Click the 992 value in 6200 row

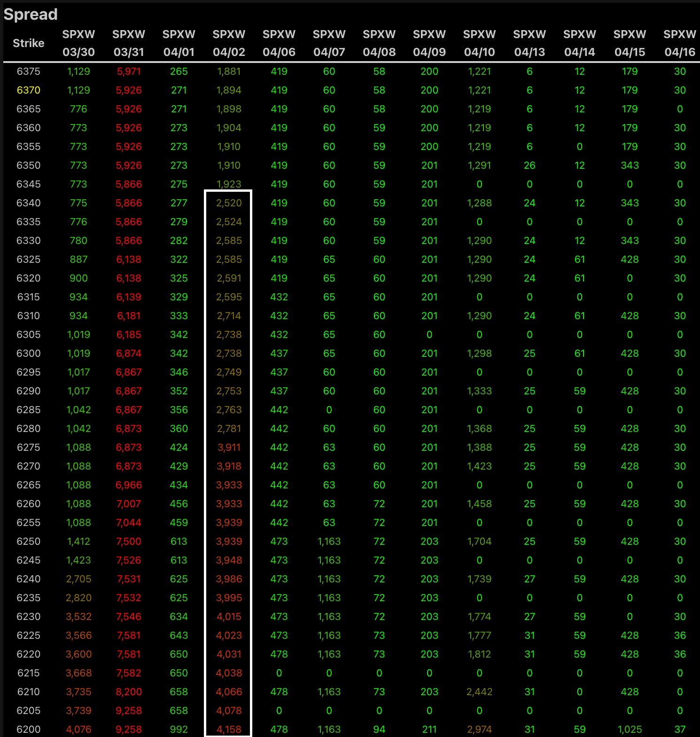(x=179, y=729)
